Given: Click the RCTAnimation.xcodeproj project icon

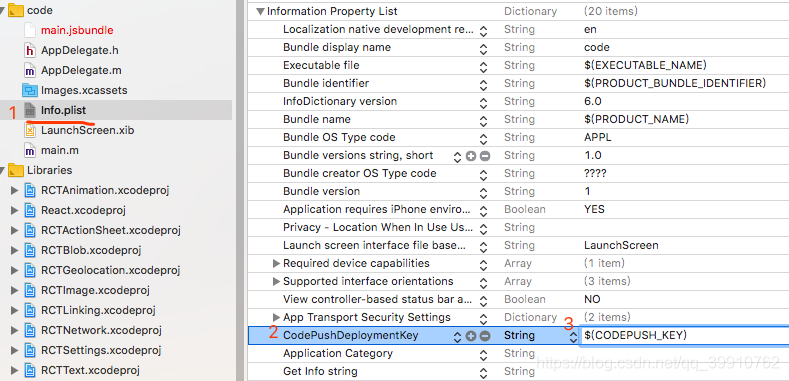Looking at the screenshot, I should [x=31, y=190].
